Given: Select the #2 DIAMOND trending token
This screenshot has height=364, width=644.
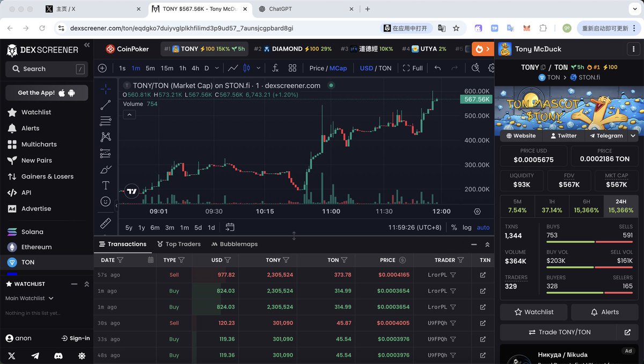Looking at the screenshot, I should pos(292,49).
